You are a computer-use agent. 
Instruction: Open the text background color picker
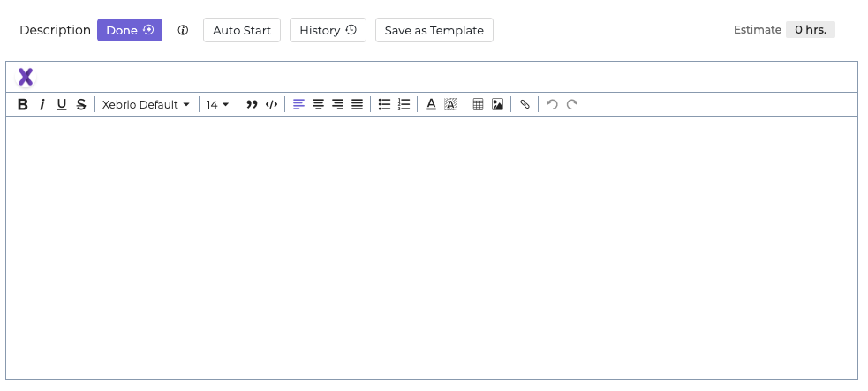[450, 104]
